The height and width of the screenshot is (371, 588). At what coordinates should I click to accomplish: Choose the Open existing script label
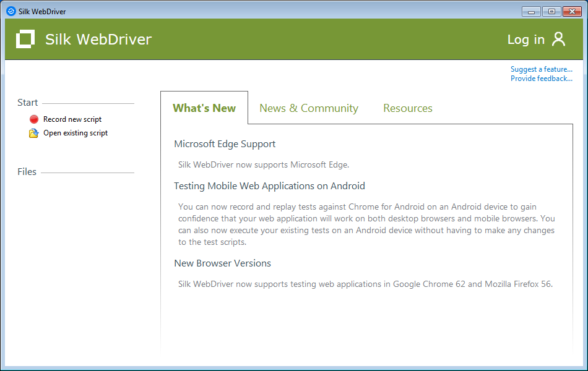(76, 133)
